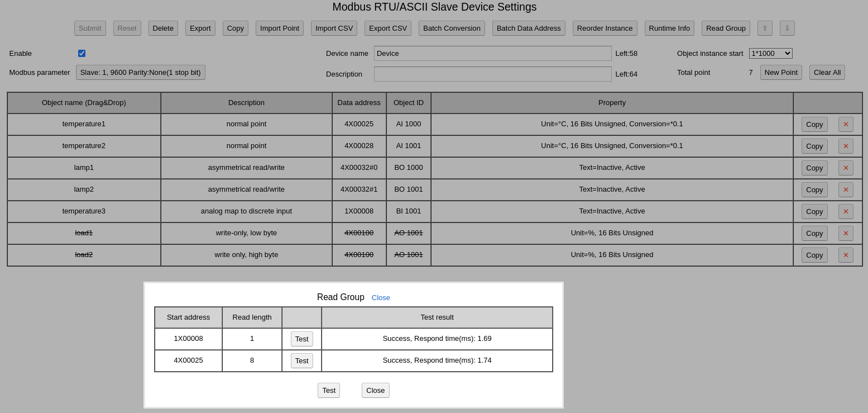Delete load2 row via red X
Screen dimensions: 868x413
tap(846, 255)
